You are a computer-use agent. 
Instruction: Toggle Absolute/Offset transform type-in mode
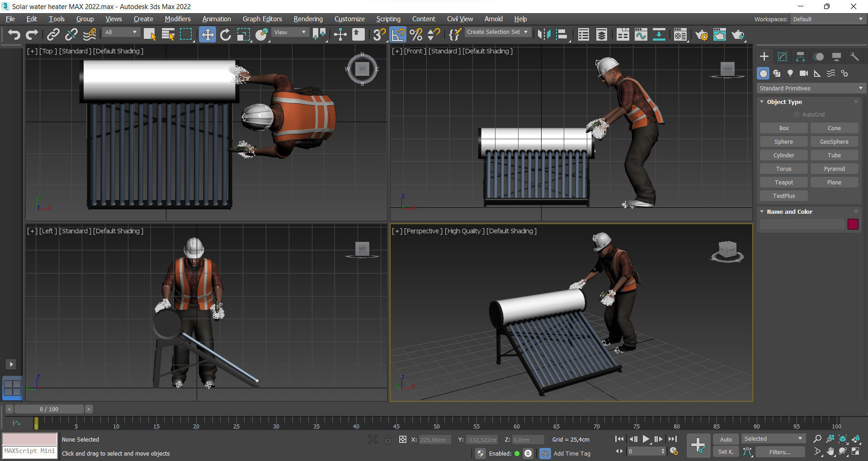click(x=403, y=439)
